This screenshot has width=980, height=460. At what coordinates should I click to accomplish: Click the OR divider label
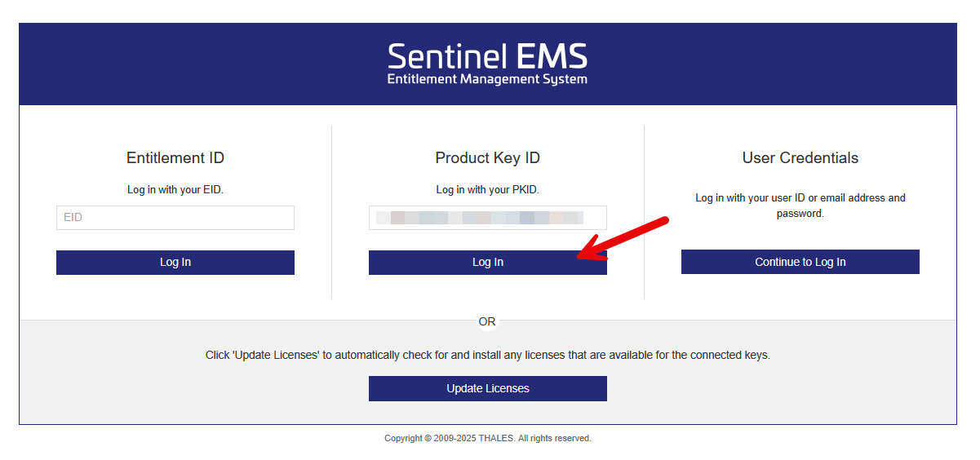[x=487, y=322]
